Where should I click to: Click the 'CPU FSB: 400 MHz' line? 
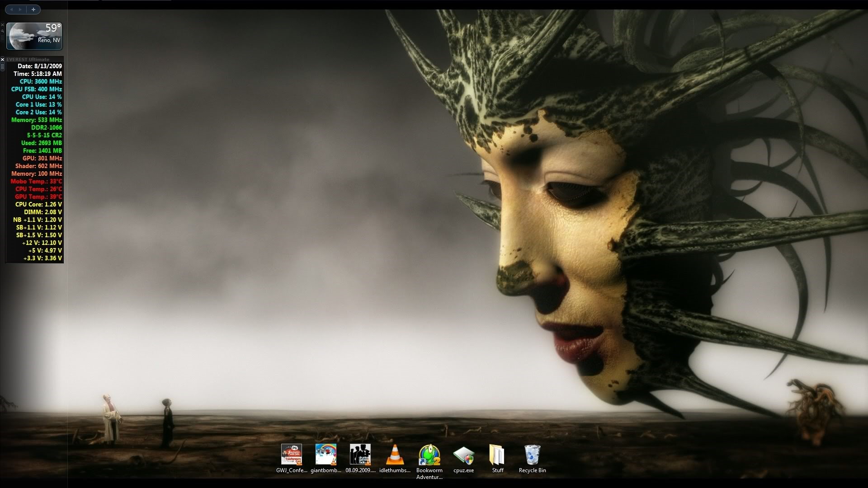click(37, 89)
